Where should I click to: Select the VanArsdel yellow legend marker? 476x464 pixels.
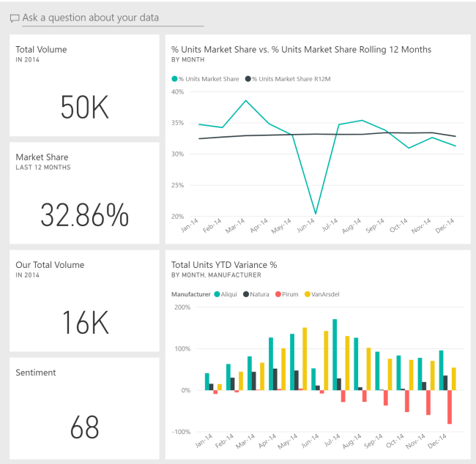click(x=306, y=294)
